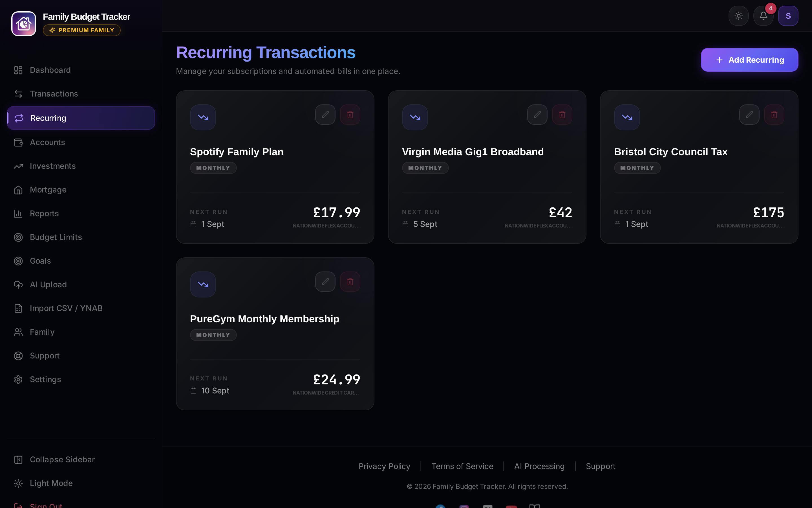Delete the Spotify Family Plan entry

click(350, 115)
